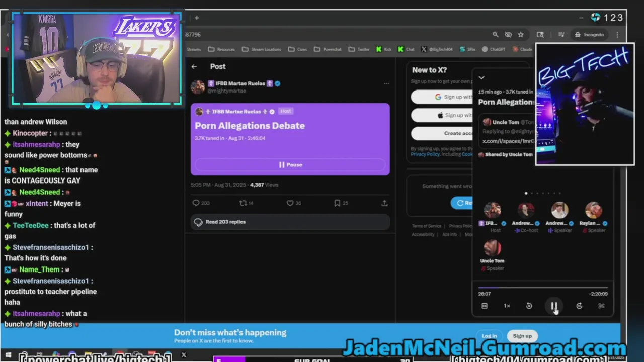Click chat username TeeTeeDee

click(x=31, y=225)
